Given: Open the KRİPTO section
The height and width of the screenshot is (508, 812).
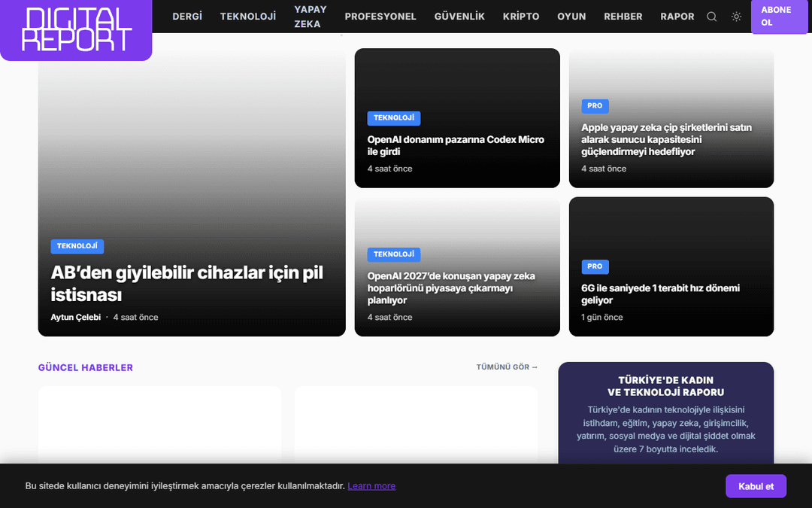Looking at the screenshot, I should click(521, 17).
